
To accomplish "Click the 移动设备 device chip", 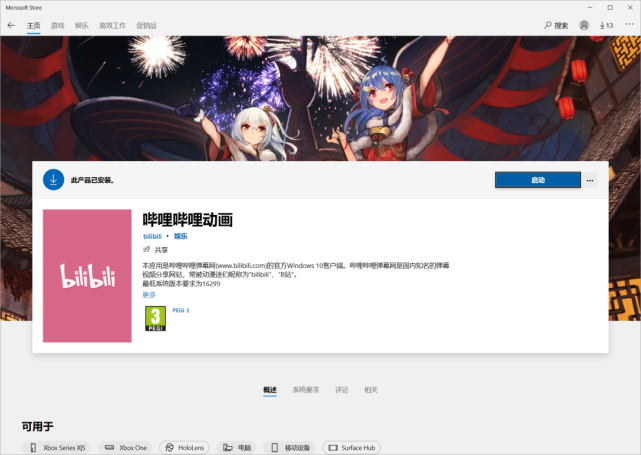I will tap(289, 448).
